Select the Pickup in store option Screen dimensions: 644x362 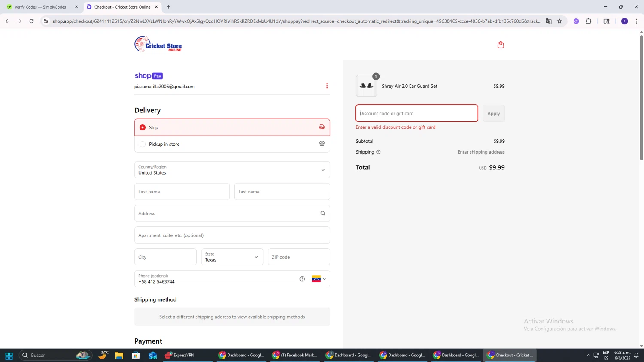click(232, 144)
